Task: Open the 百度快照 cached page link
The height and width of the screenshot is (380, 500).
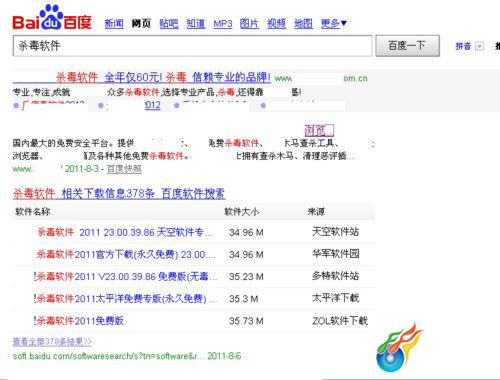Action: pyautogui.click(x=124, y=169)
